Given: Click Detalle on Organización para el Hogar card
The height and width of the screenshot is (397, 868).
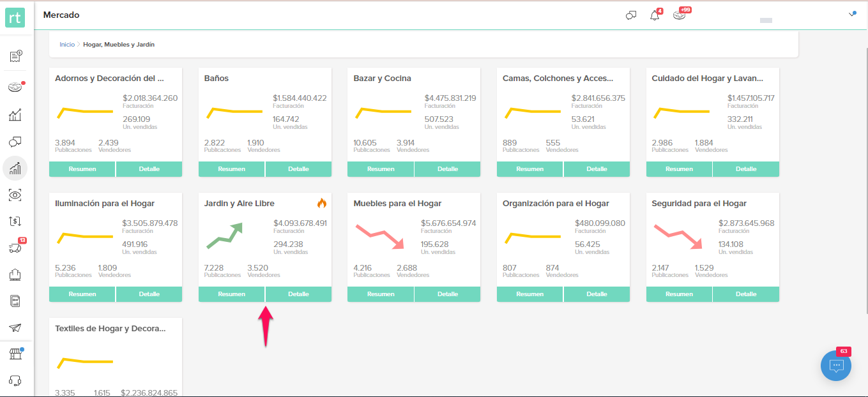Looking at the screenshot, I should click(597, 294).
